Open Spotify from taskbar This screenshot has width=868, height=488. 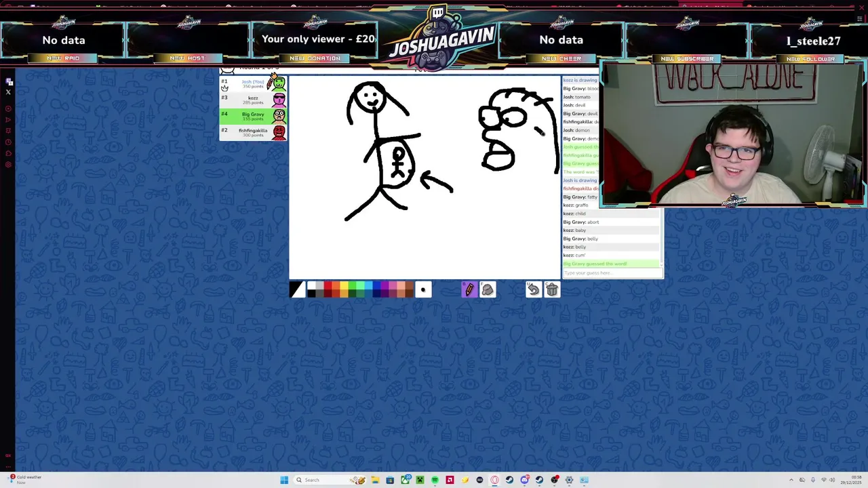tap(435, 480)
